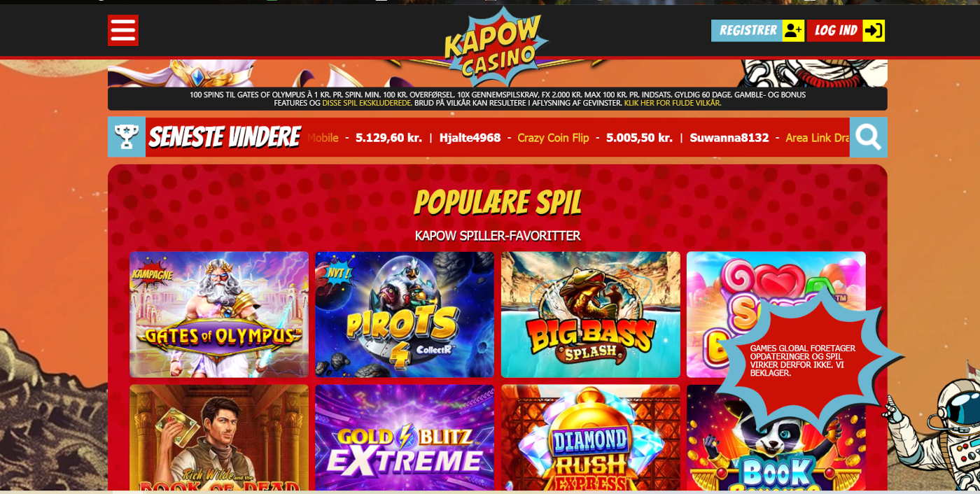Image resolution: width=980 pixels, height=494 pixels.
Task: Click the Log Ind arrow icon
Action: [x=874, y=31]
